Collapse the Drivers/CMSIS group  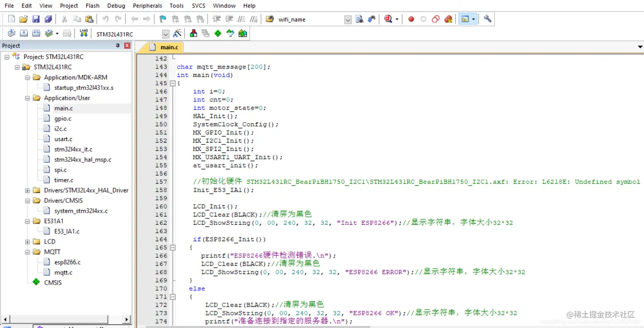pos(27,201)
